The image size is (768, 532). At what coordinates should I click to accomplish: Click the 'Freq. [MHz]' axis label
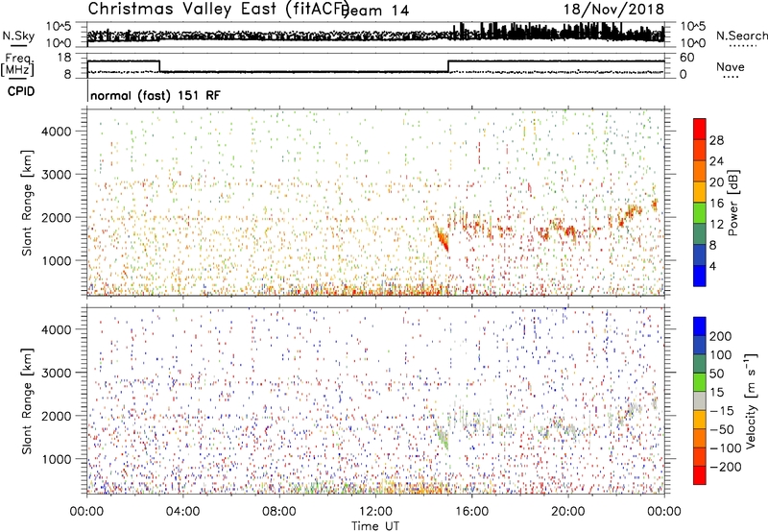point(18,64)
